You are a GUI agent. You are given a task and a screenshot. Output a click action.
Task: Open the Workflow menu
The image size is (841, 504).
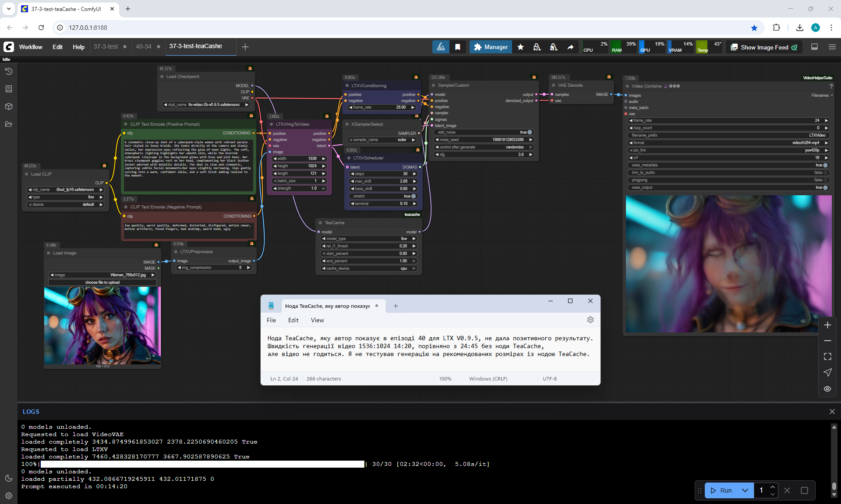pos(31,47)
